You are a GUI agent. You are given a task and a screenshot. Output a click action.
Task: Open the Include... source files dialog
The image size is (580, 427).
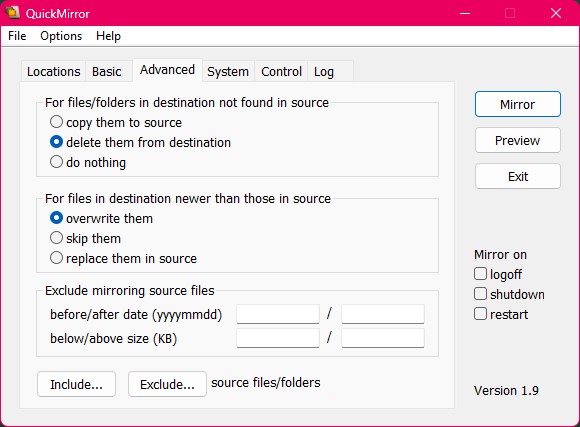pos(76,384)
